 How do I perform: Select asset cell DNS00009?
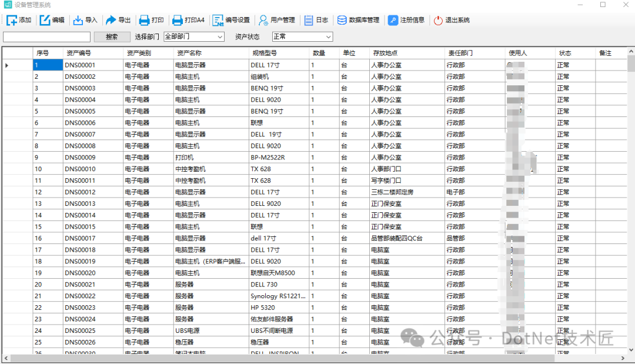tap(80, 158)
